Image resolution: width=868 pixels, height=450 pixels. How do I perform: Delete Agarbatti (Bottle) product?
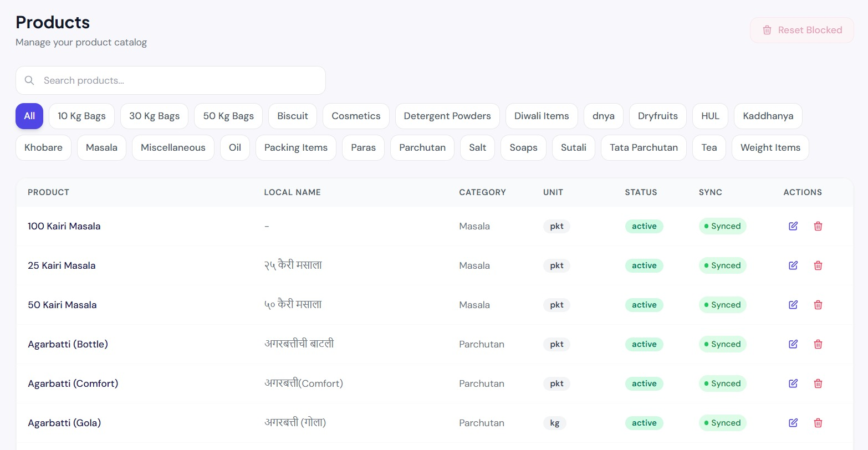tap(818, 344)
